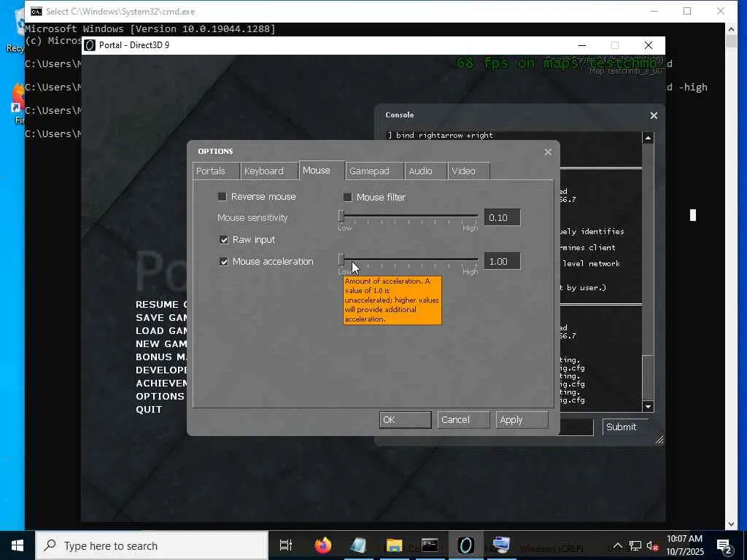Open the taskbar clock showing 10:07 AM
Viewport: 747px width, 560px height.
(684, 545)
